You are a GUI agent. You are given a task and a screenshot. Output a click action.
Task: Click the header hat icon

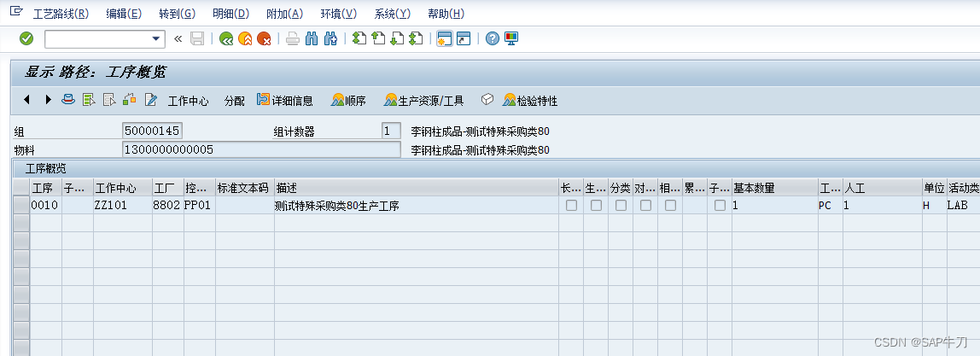[68, 99]
